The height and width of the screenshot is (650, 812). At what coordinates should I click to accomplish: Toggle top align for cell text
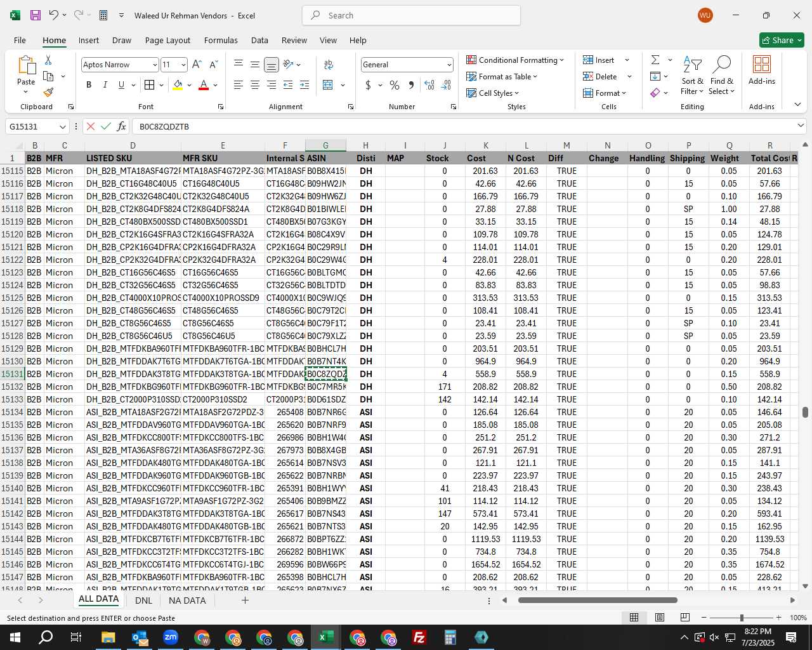click(x=239, y=65)
